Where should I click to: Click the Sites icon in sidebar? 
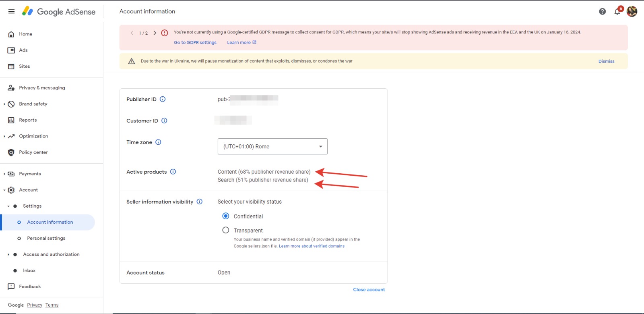(11, 67)
